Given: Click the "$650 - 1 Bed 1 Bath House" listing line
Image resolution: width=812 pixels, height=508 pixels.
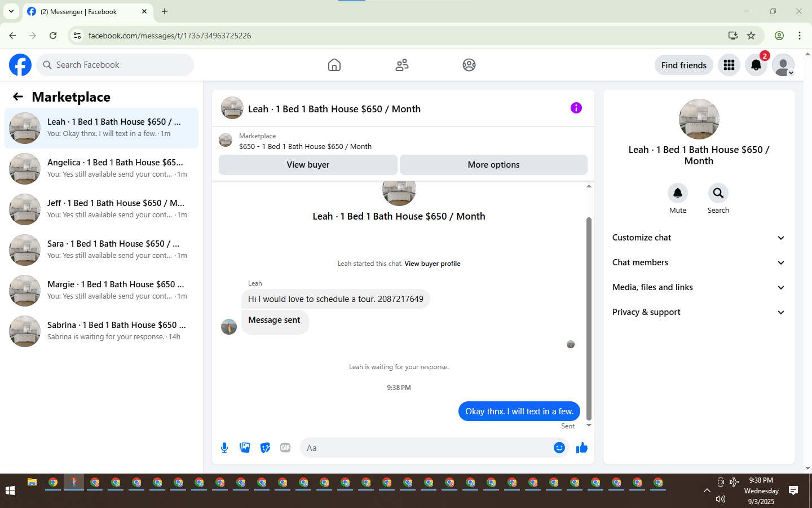Looking at the screenshot, I should (305, 147).
